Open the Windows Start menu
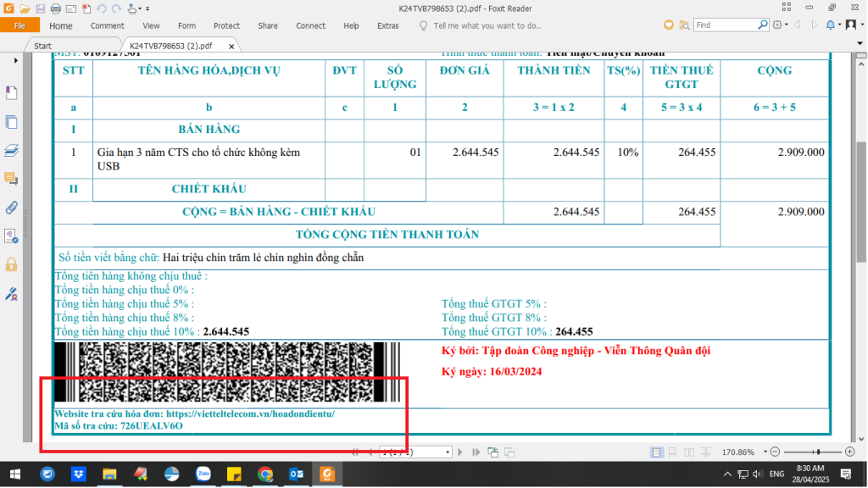Screen dimensions: 868x488 pos(15,474)
